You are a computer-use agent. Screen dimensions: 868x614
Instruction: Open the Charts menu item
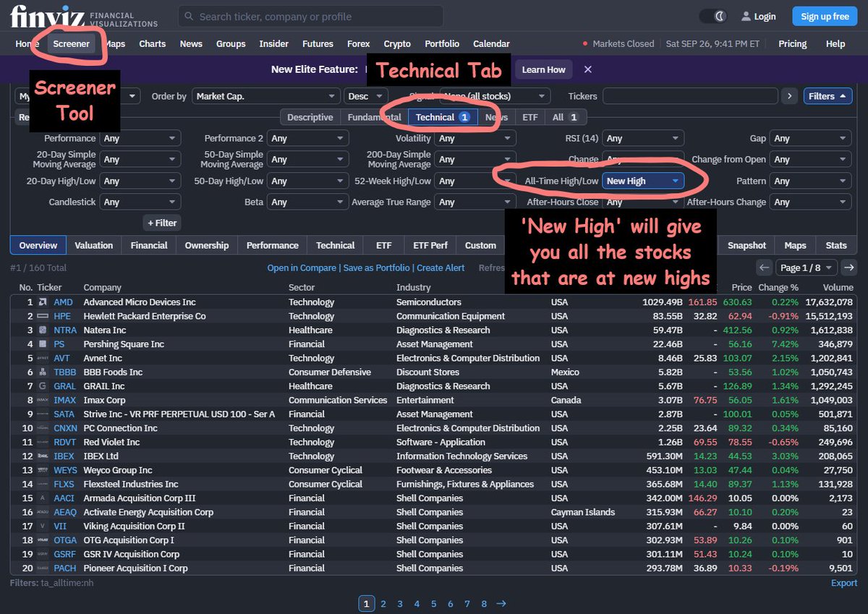coord(153,43)
